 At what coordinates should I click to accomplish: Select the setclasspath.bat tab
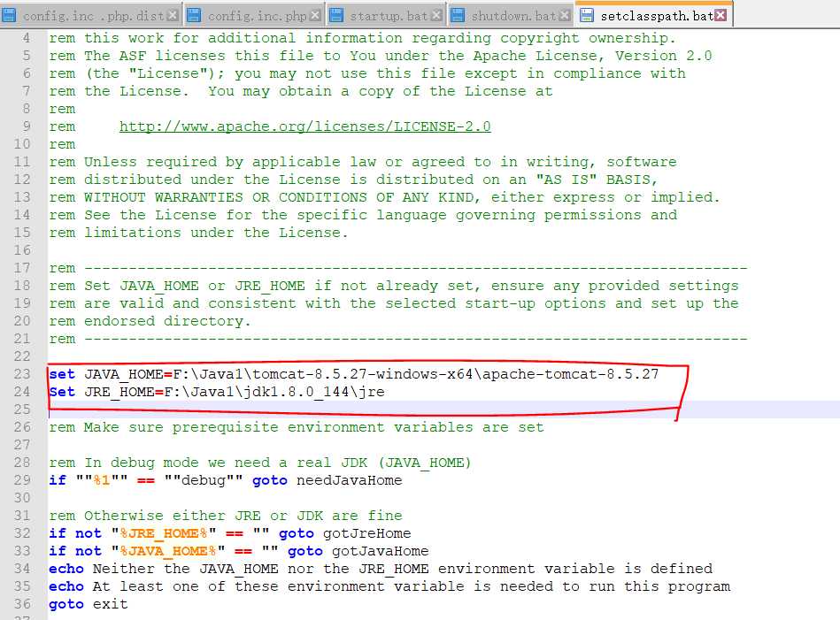coord(655,15)
